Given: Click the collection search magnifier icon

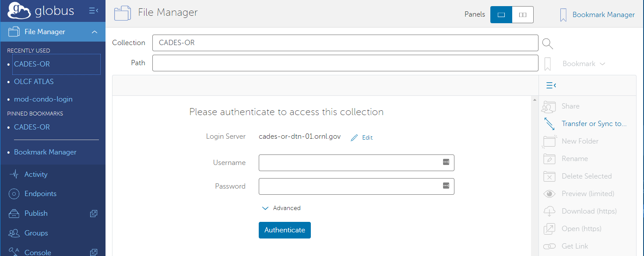Looking at the screenshot, I should tap(548, 43).
